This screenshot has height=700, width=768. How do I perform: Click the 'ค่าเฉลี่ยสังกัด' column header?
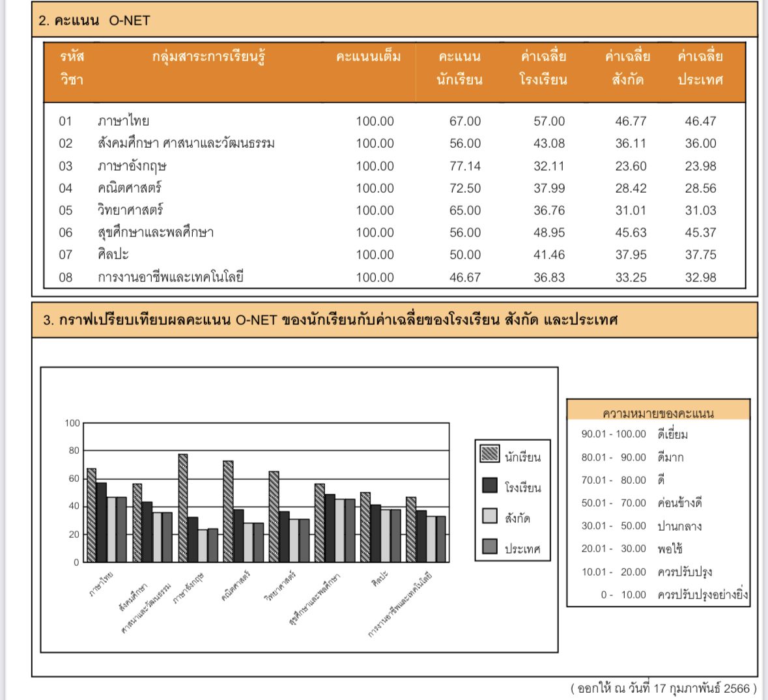tap(627, 68)
